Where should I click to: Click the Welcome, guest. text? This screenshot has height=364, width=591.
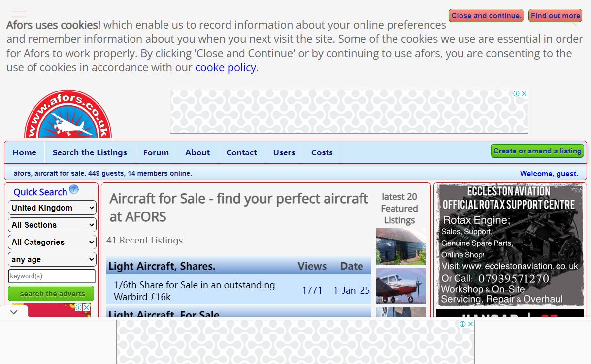tap(549, 174)
